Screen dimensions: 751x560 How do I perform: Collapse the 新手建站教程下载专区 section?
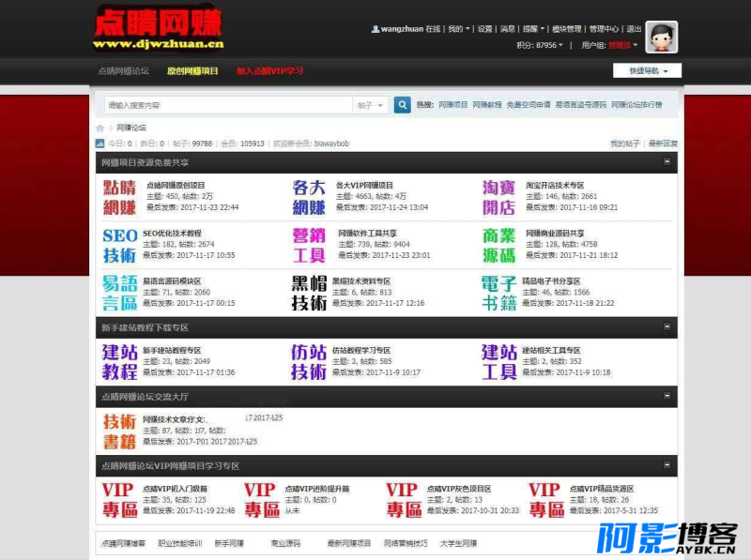click(667, 327)
